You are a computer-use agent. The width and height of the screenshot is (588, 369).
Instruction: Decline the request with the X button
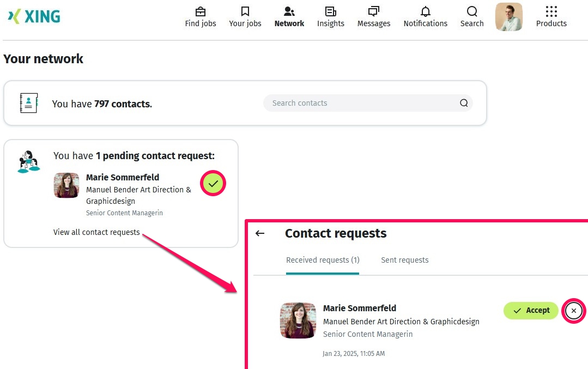click(573, 311)
